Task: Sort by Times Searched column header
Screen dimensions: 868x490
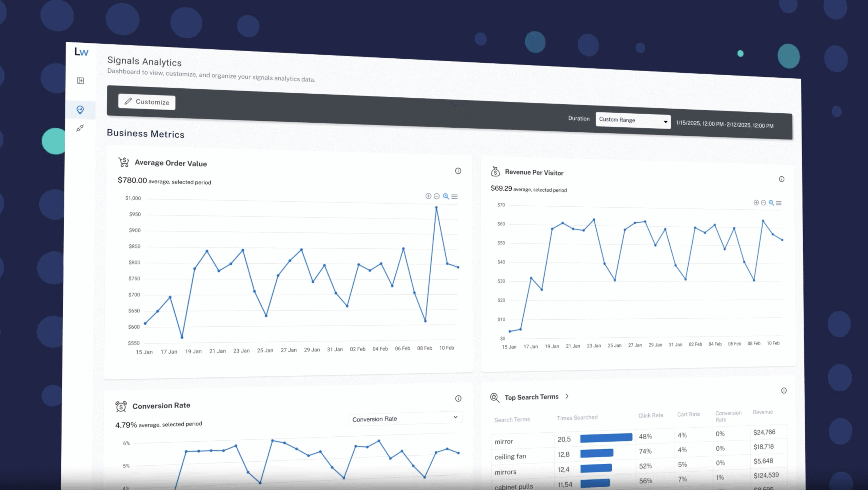Action: point(577,418)
